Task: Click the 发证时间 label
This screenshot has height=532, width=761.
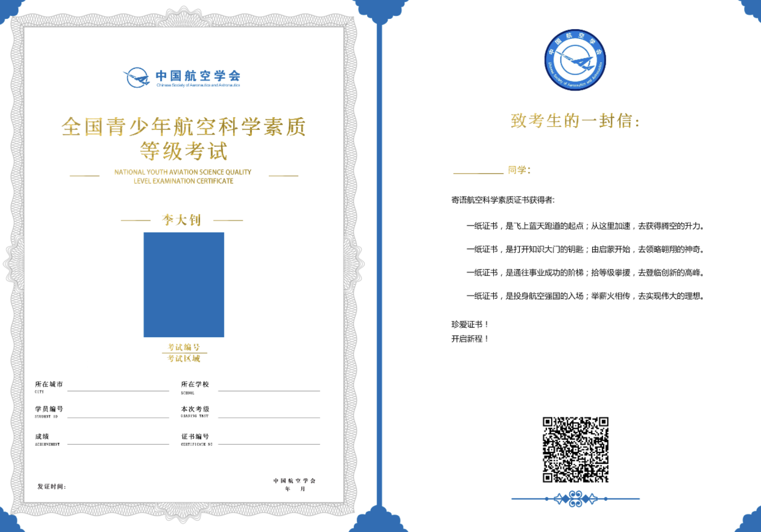Action: pyautogui.click(x=52, y=487)
